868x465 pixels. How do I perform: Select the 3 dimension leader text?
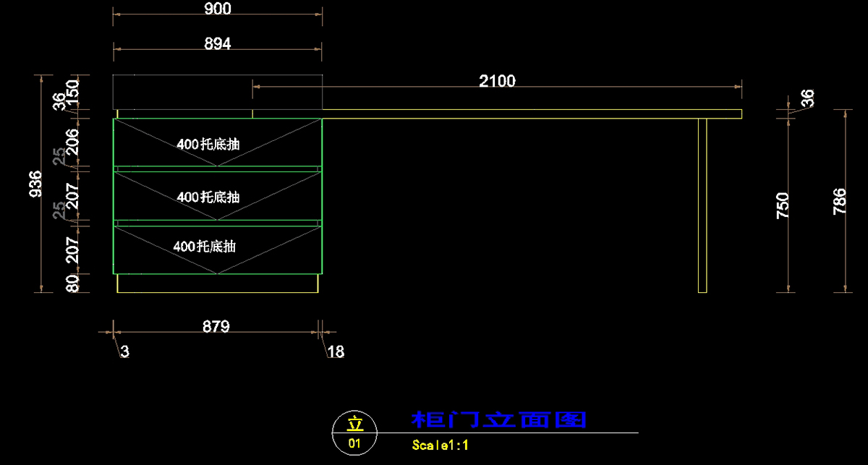[x=124, y=352]
